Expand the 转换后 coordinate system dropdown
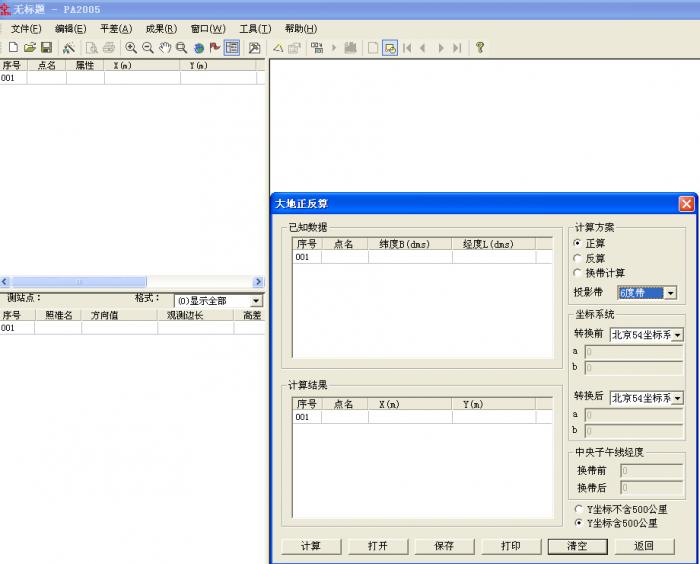Image resolution: width=700 pixels, height=564 pixels. click(x=677, y=398)
